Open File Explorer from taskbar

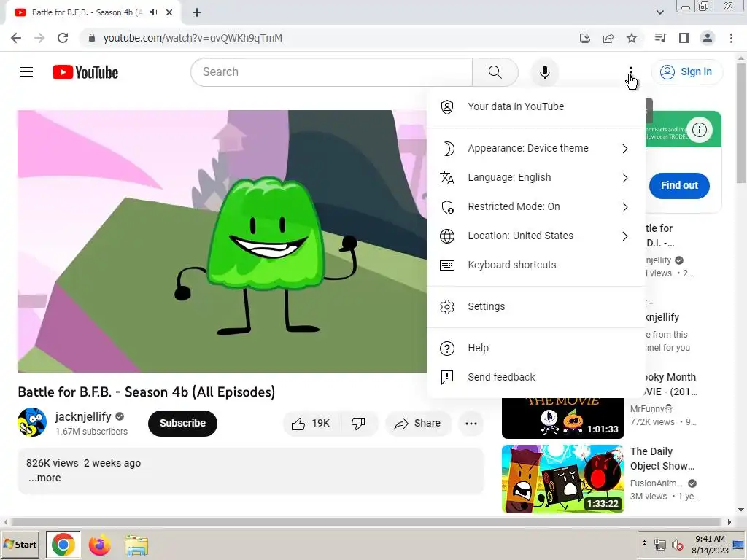pos(136,545)
